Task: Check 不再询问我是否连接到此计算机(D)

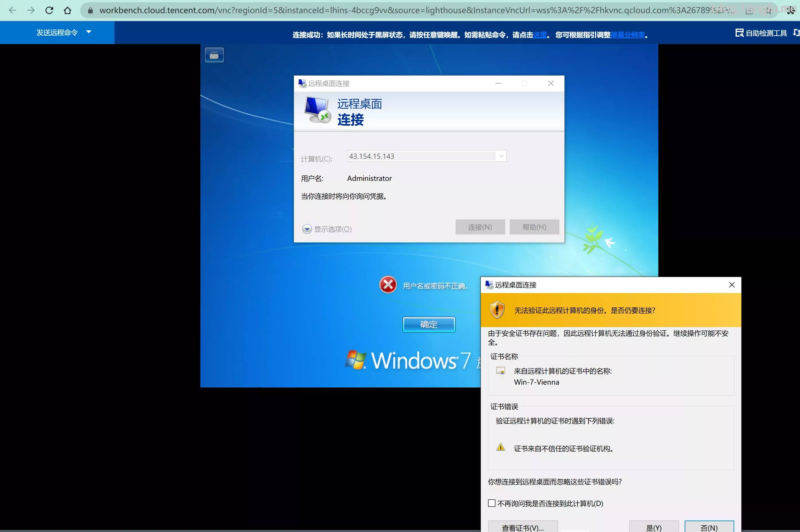Action: point(492,503)
